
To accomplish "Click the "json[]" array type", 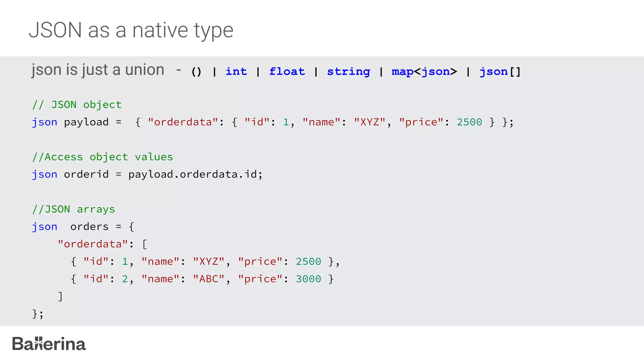I will (x=500, y=72).
